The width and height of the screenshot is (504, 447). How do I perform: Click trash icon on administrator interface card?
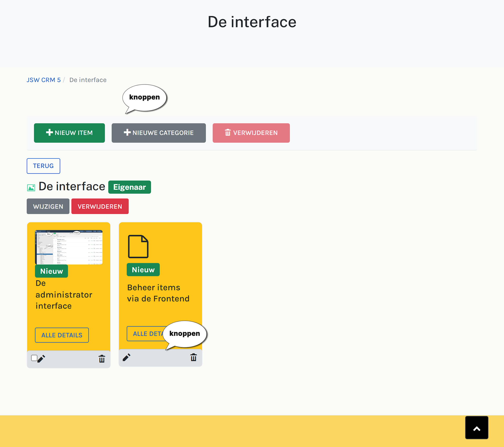point(102,359)
